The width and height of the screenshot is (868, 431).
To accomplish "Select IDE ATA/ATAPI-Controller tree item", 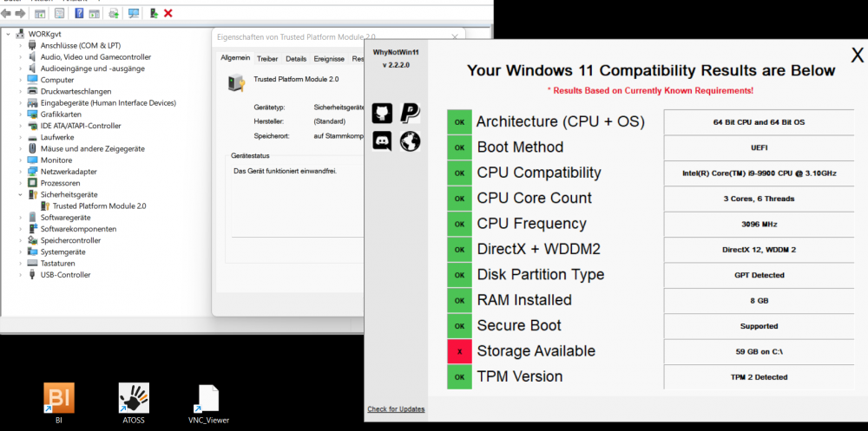I will point(81,126).
